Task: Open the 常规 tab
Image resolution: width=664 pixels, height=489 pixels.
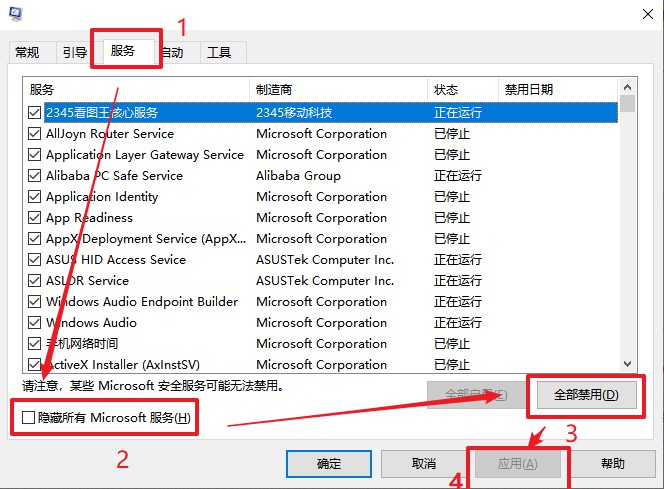Action: click(x=27, y=52)
